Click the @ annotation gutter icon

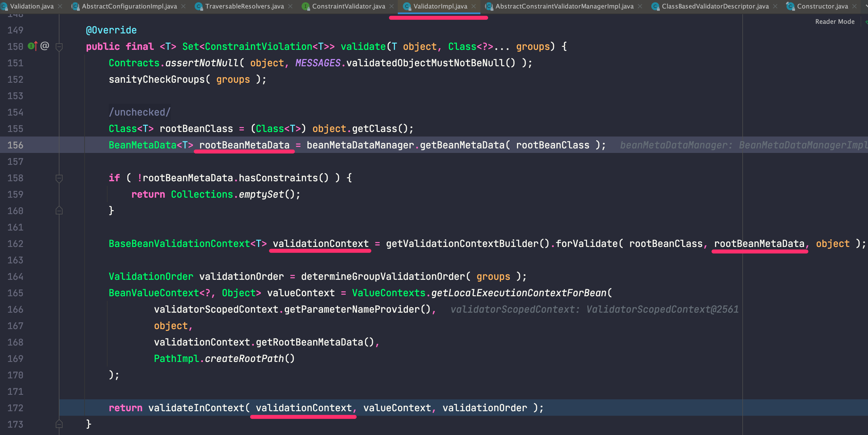[45, 46]
